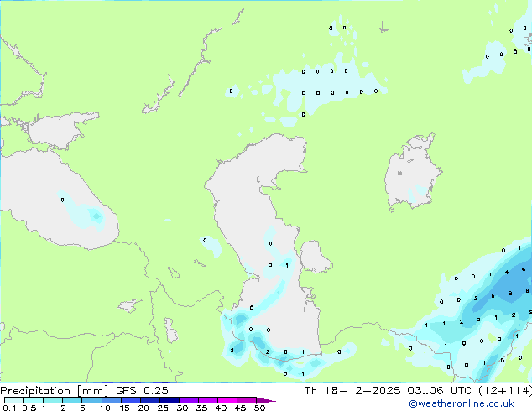The width and height of the screenshot is (532, 411).
Task: Click the '0.1' legend scale label
Action: tap(9, 408)
